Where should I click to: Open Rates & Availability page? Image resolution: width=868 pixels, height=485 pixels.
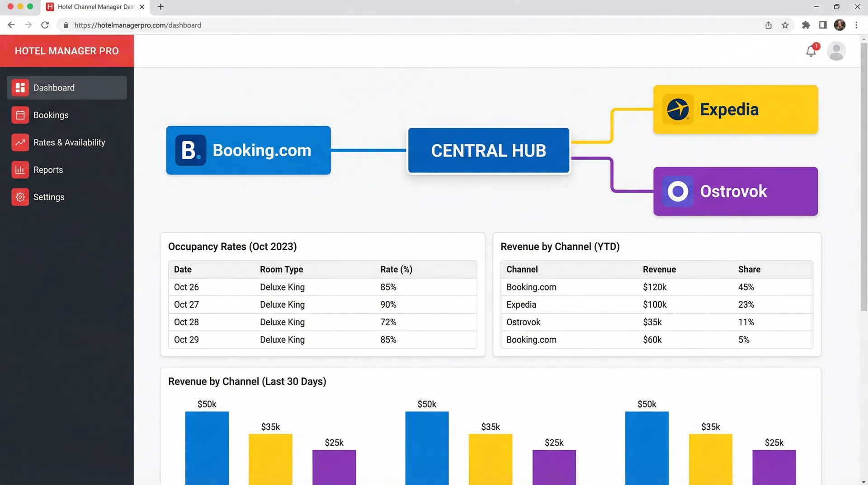click(x=67, y=143)
